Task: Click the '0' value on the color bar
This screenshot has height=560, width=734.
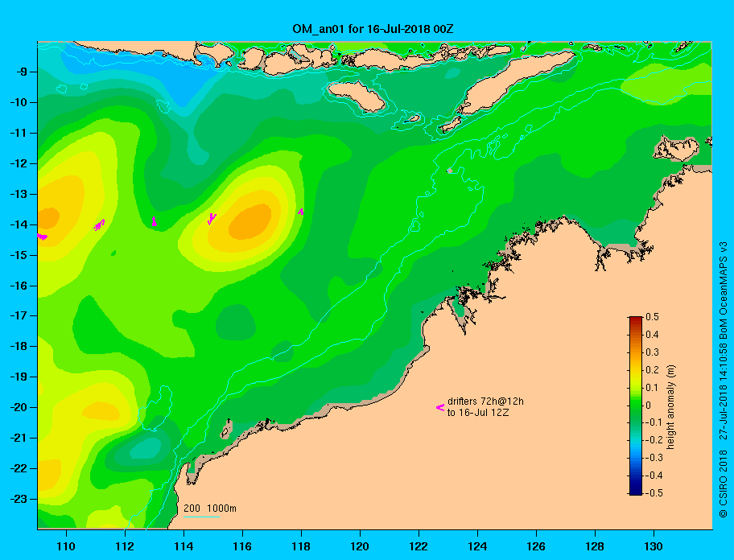Action: pos(649,406)
